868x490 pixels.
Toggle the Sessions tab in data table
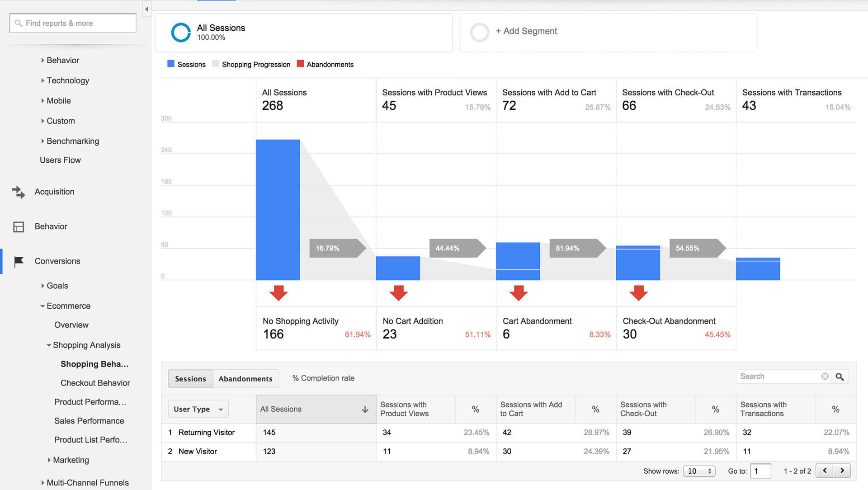[x=189, y=378]
